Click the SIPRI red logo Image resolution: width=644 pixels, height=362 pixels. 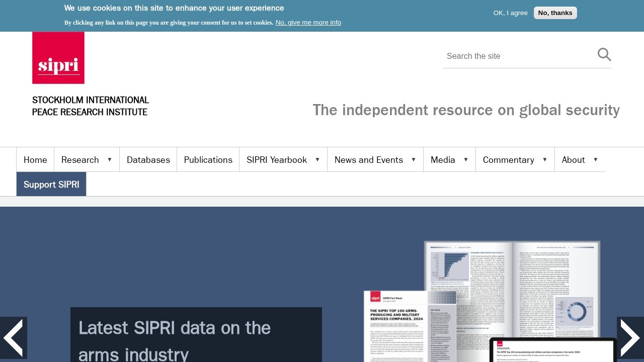(x=58, y=58)
